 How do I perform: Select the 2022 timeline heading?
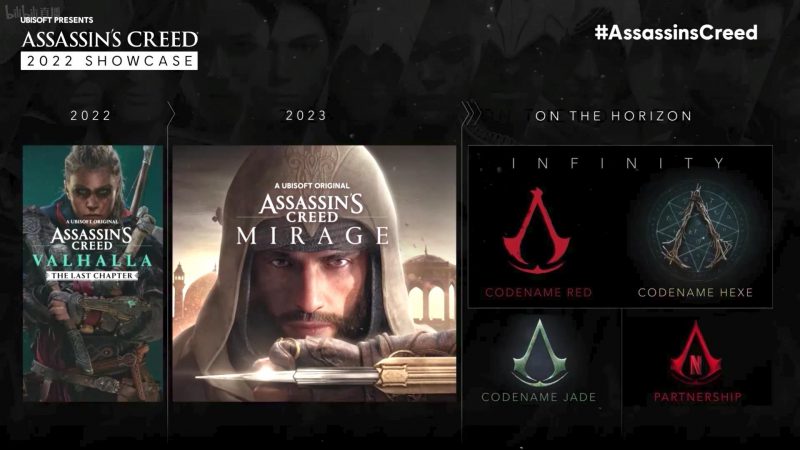pyautogui.click(x=91, y=116)
